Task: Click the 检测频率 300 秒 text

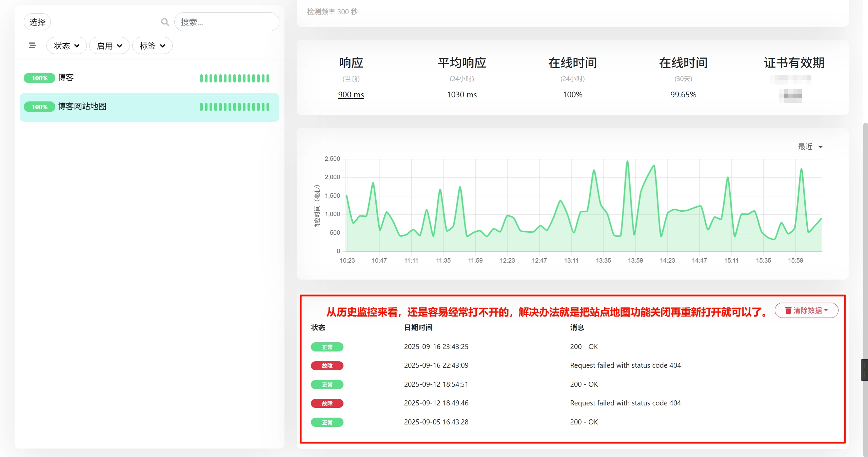Action: 332,12
